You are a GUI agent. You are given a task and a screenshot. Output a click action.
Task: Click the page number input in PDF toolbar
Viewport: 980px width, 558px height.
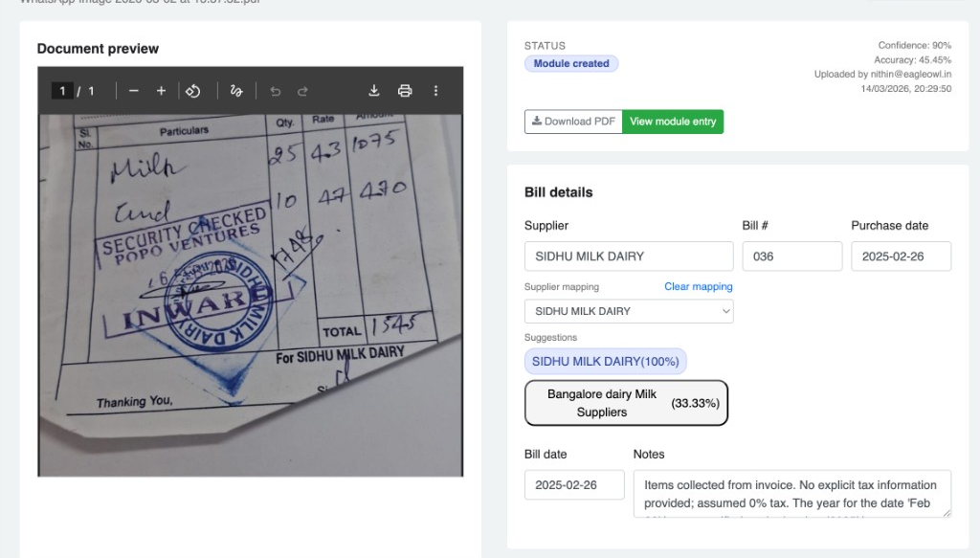[61, 90]
